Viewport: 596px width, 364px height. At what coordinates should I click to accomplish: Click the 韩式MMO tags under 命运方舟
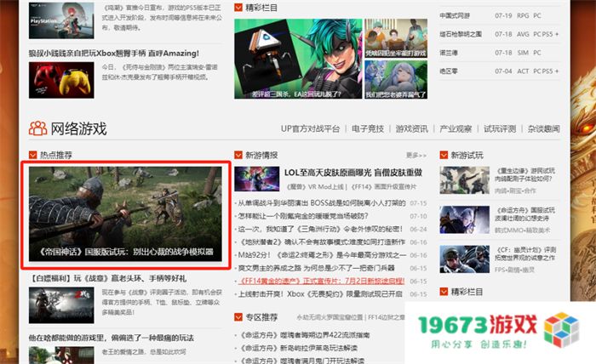coord(522,230)
